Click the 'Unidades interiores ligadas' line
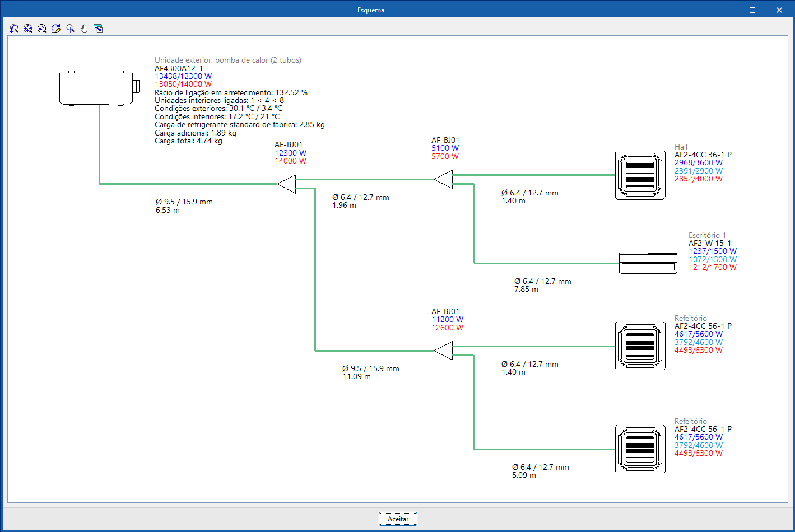 [x=219, y=100]
